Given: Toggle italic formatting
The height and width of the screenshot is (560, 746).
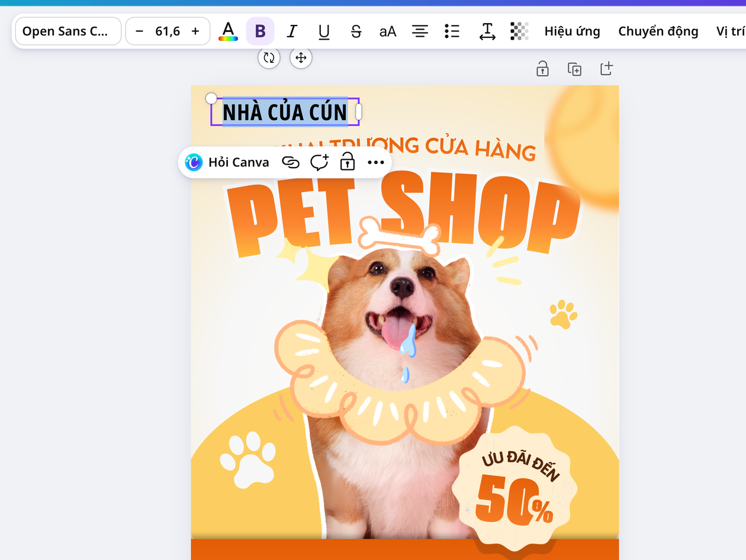Looking at the screenshot, I should click(292, 31).
